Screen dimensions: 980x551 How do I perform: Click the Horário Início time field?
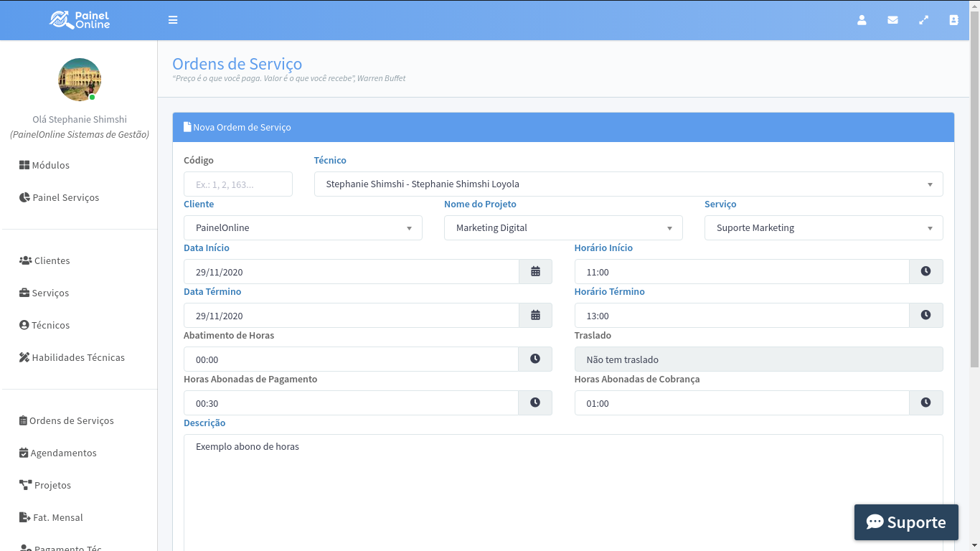[742, 272]
